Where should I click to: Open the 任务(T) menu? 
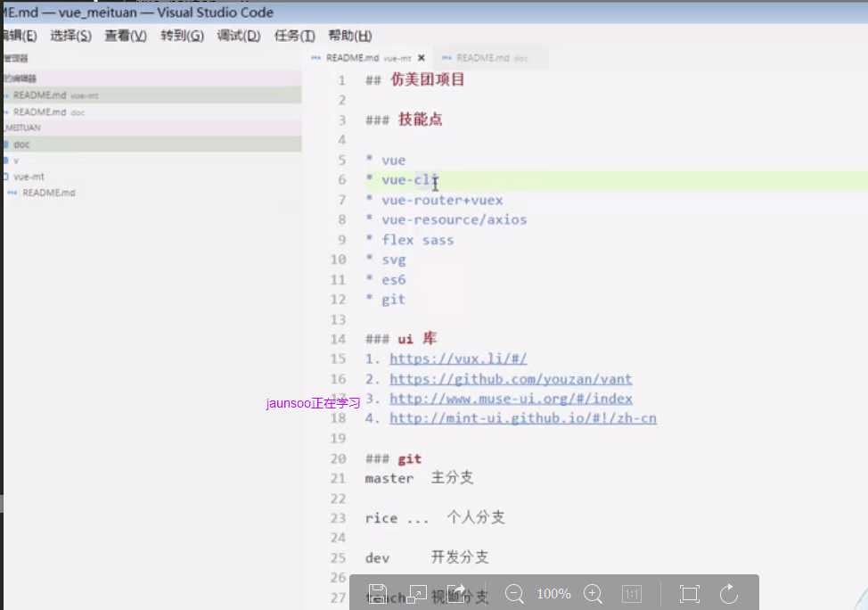coord(294,36)
